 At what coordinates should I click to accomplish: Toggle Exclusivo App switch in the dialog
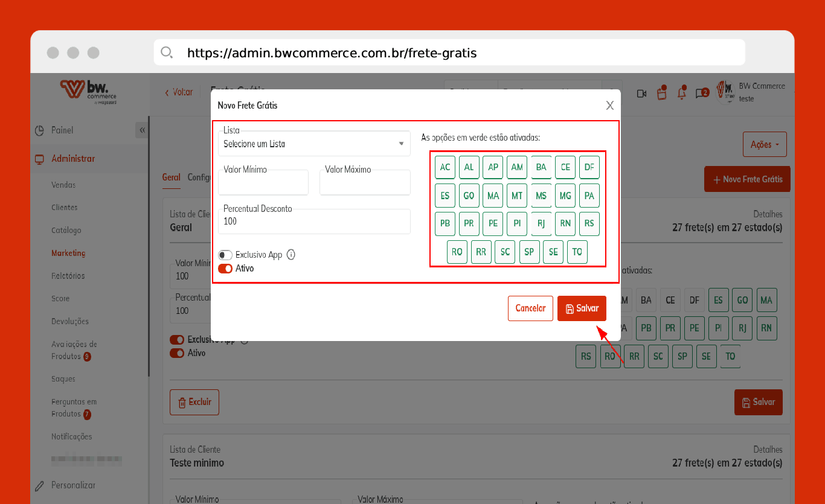[225, 255]
